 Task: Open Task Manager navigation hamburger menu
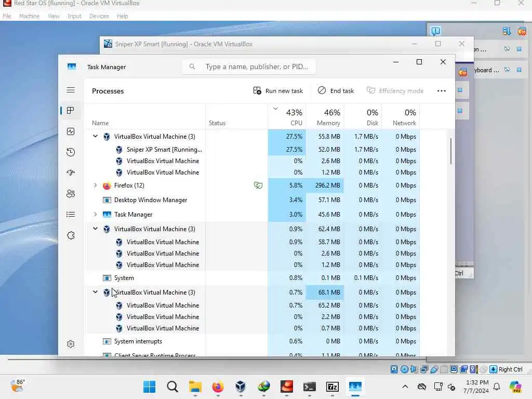[71, 90]
